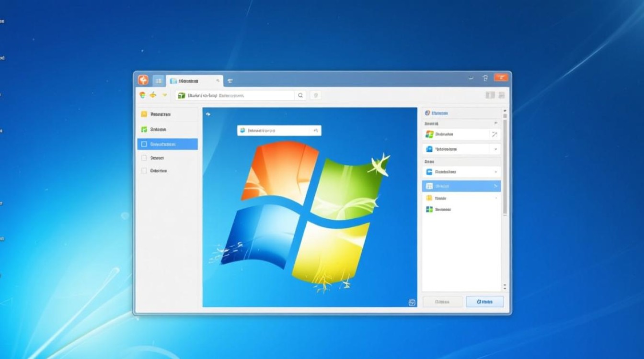Screen dimensions: 644x359
Task: Select the yellow arrow icon in the toolbar
Action: [153, 95]
